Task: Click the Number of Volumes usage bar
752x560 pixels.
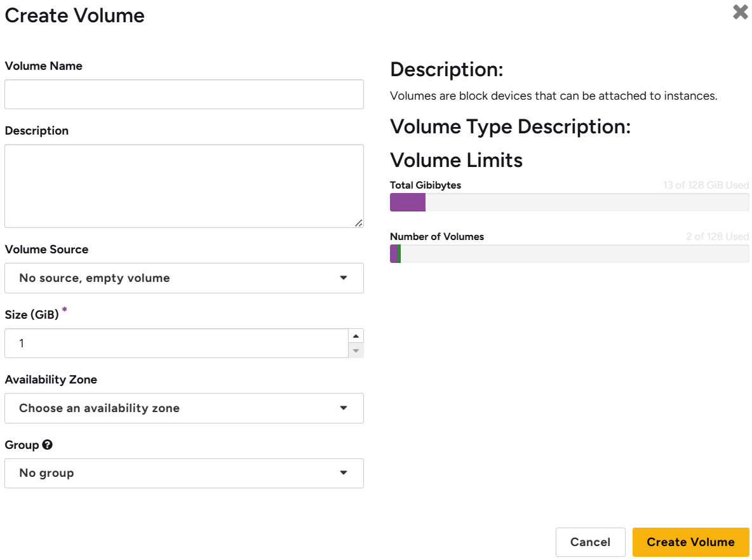Action: pos(569,254)
